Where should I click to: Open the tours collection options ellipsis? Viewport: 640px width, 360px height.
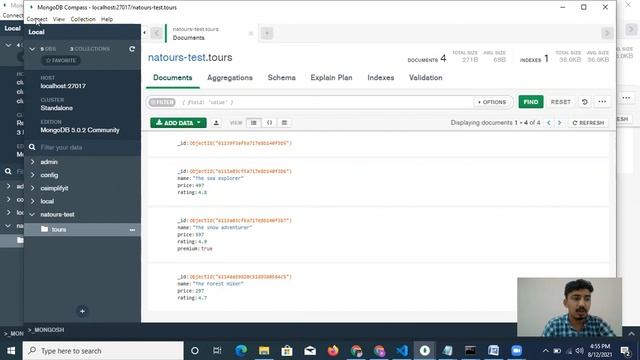[132, 230]
